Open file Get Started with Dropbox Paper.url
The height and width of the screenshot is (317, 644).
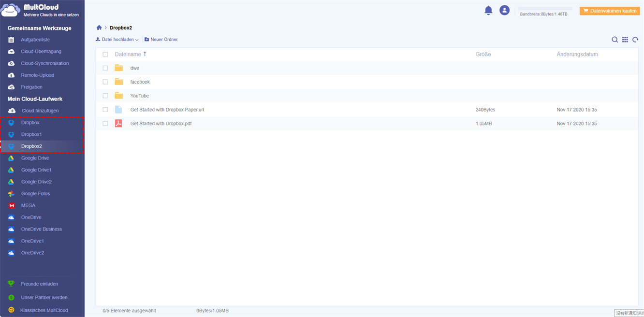click(x=167, y=110)
